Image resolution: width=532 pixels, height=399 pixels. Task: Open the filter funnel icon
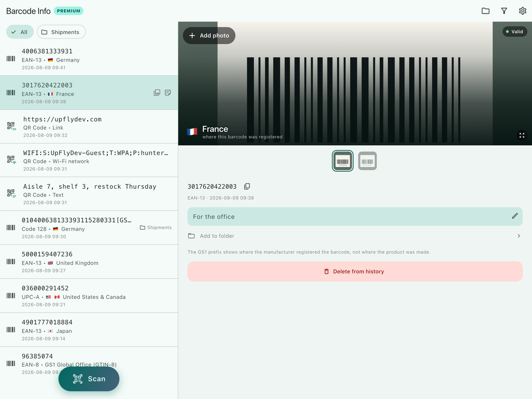coord(504,11)
